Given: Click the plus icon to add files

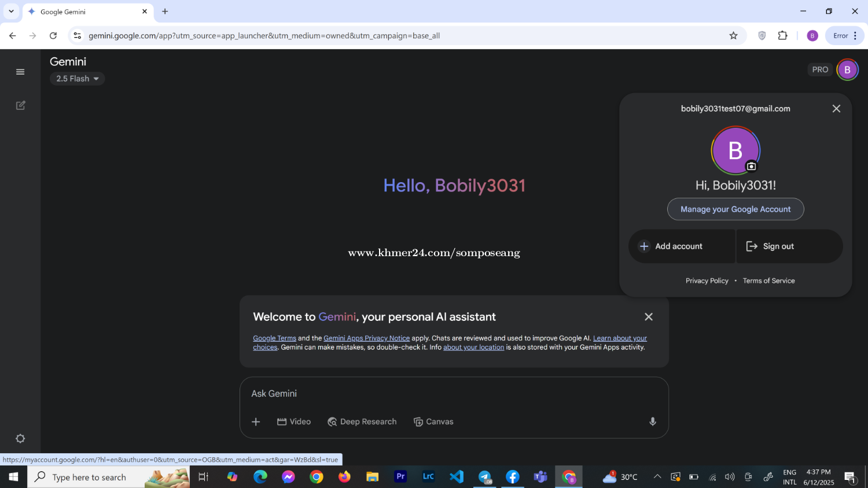Looking at the screenshot, I should 256,422.
